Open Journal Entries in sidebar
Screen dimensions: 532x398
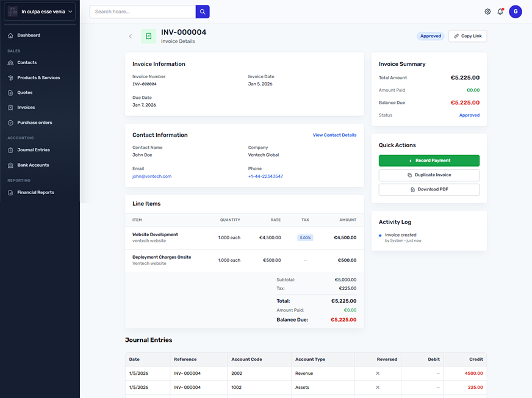click(x=33, y=150)
